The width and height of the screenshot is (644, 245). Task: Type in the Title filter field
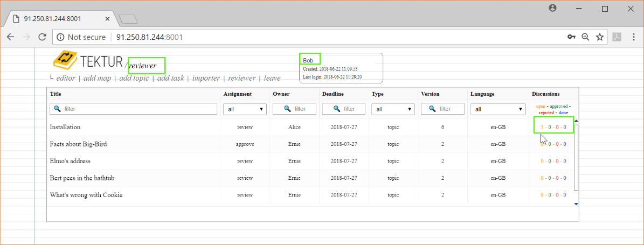(135, 109)
